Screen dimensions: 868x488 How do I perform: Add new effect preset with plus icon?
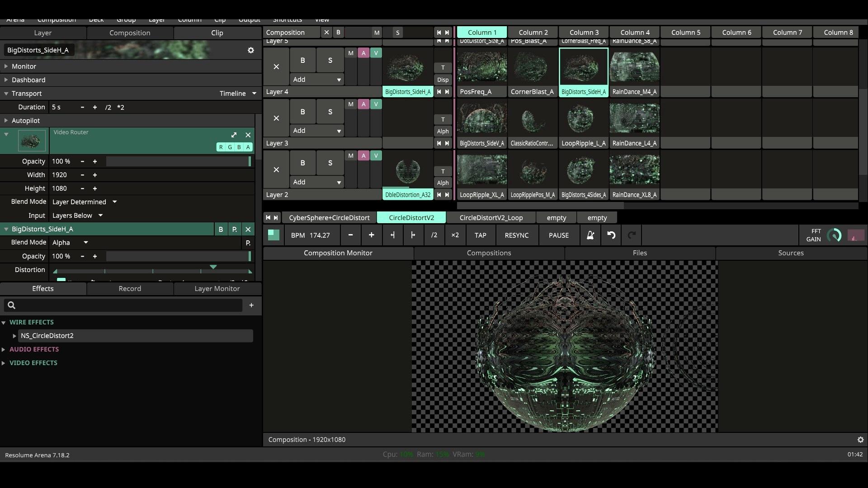251,305
